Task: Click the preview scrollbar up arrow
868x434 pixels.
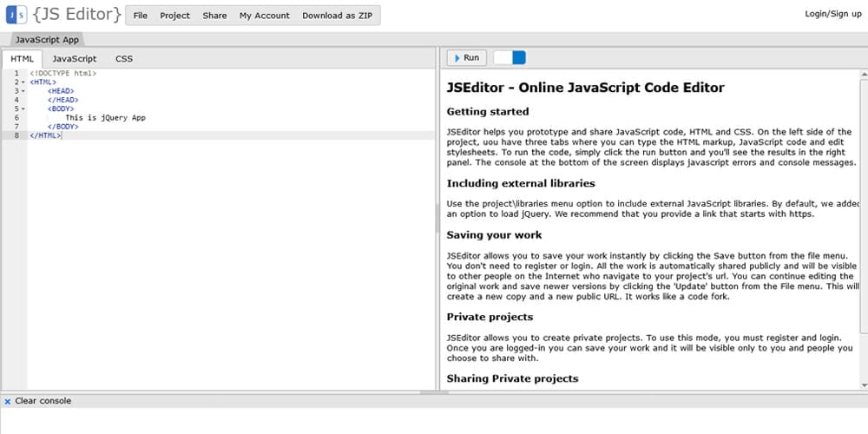Action: coord(864,74)
